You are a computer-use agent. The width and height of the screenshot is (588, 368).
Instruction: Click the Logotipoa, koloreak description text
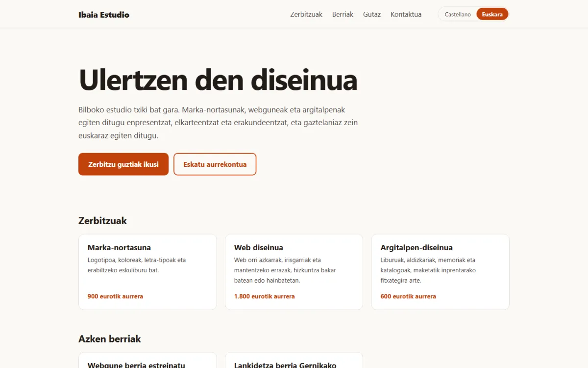(x=137, y=265)
